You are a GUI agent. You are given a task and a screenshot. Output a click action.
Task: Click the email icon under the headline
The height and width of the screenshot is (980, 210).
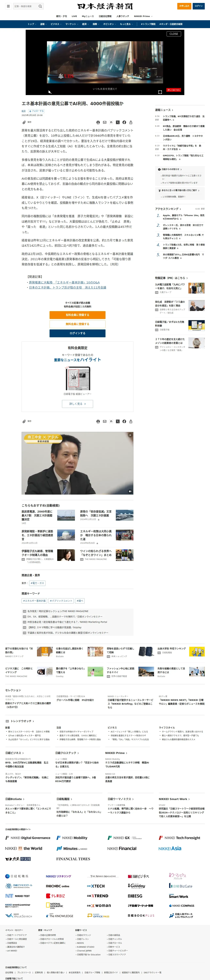pos(105,122)
